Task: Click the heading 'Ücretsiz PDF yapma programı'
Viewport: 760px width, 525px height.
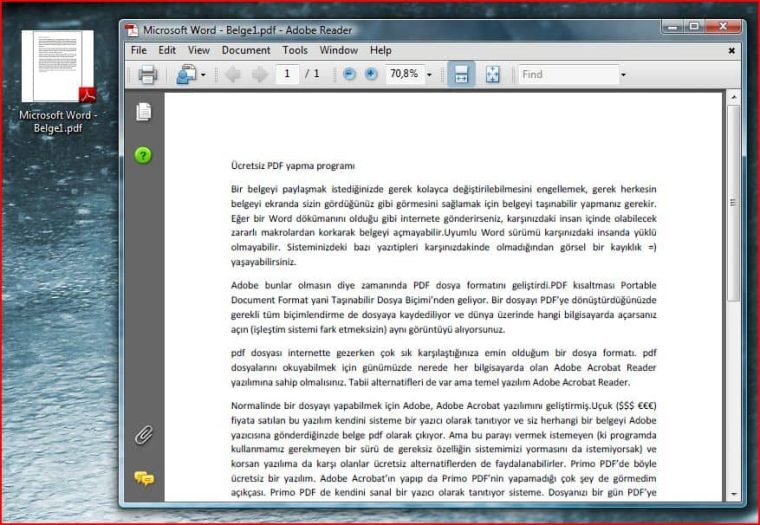Action: pos(293,166)
